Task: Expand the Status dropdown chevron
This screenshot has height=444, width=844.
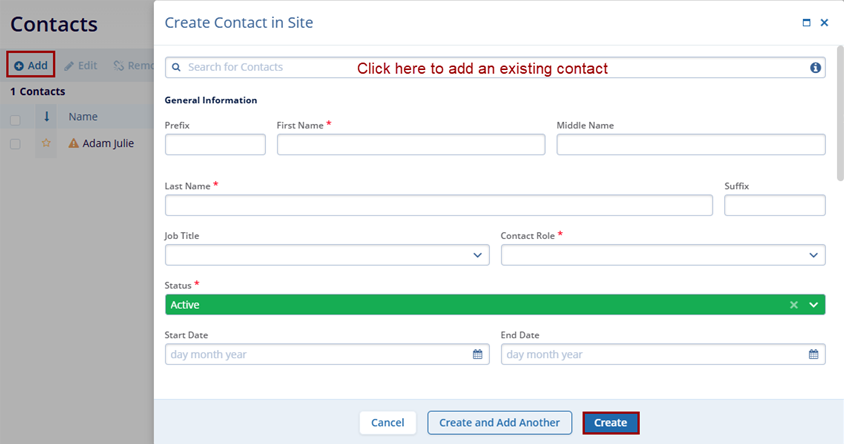Action: (x=813, y=305)
